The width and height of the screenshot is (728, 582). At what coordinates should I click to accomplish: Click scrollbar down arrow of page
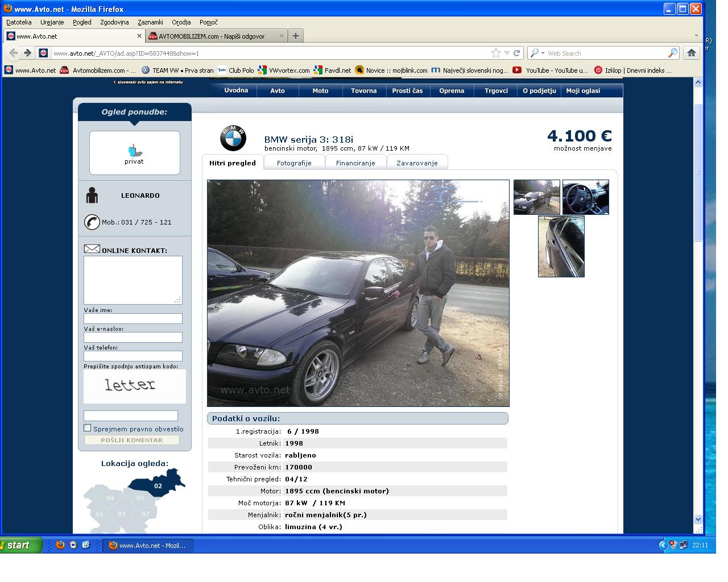[698, 519]
